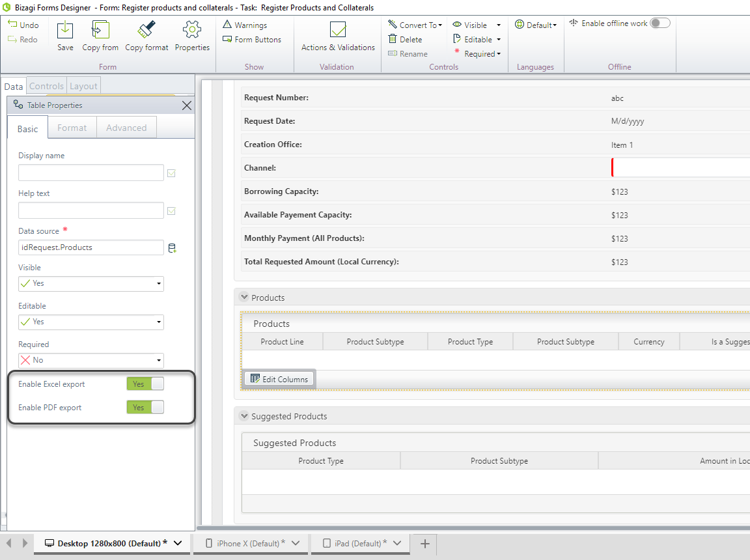Viewport: 750px width, 560px height.
Task: Select the Request Number field label
Action: tap(276, 98)
